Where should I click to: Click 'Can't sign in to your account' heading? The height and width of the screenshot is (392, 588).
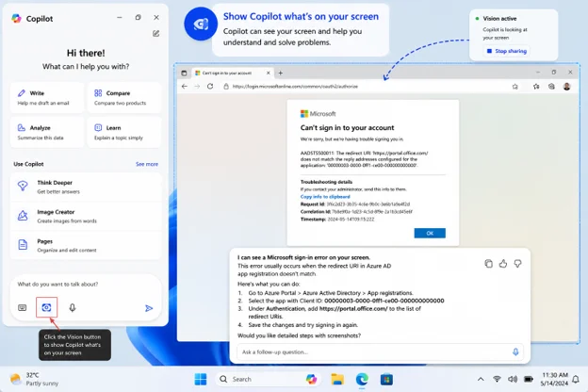point(348,127)
